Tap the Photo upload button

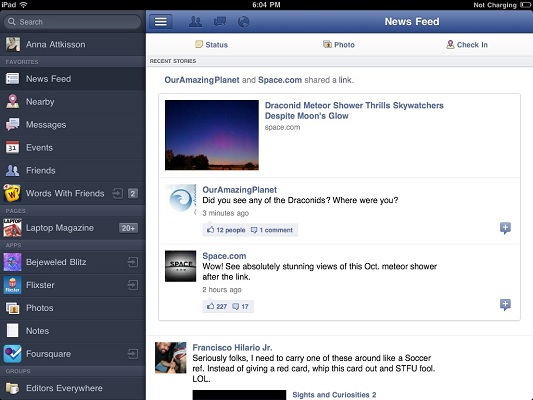click(x=339, y=45)
